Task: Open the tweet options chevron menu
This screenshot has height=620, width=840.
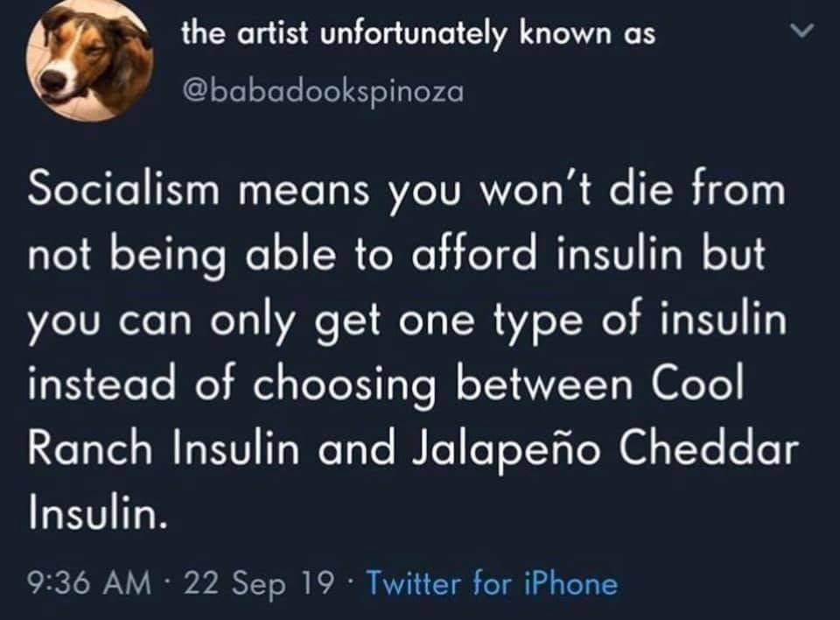Action: [x=803, y=32]
